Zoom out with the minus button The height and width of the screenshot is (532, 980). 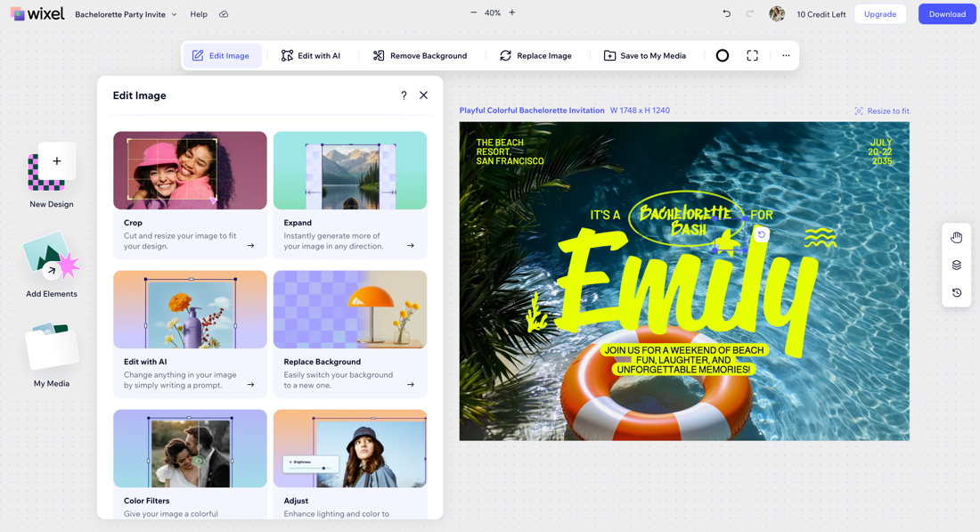coord(473,13)
